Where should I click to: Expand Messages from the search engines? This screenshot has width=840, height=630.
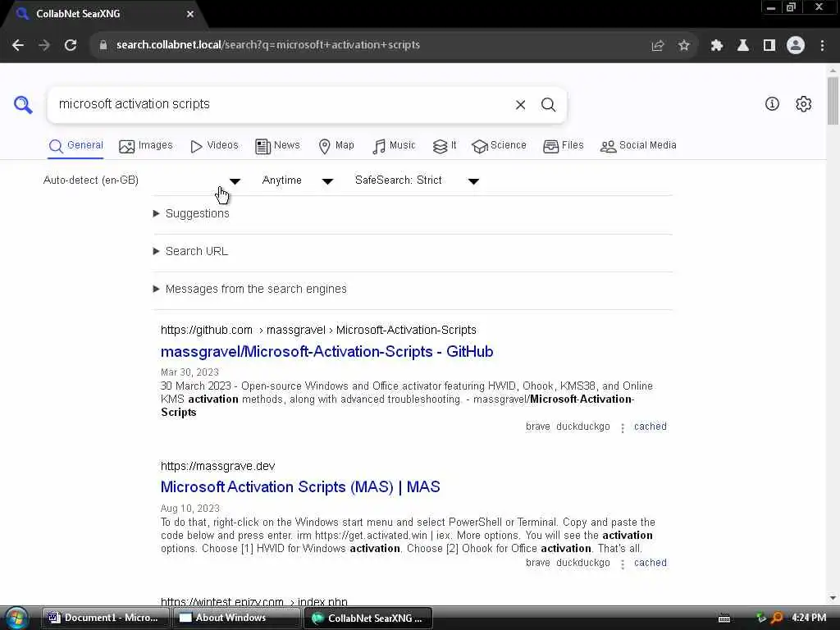coord(249,290)
